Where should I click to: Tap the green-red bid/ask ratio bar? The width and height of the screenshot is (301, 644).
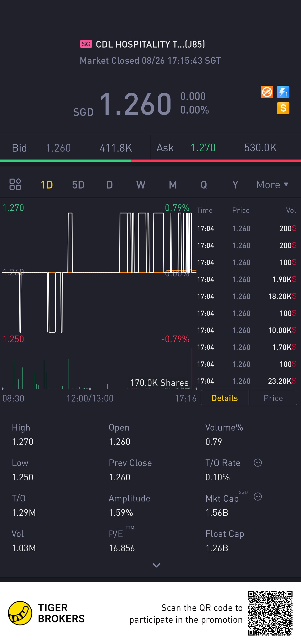150,161
